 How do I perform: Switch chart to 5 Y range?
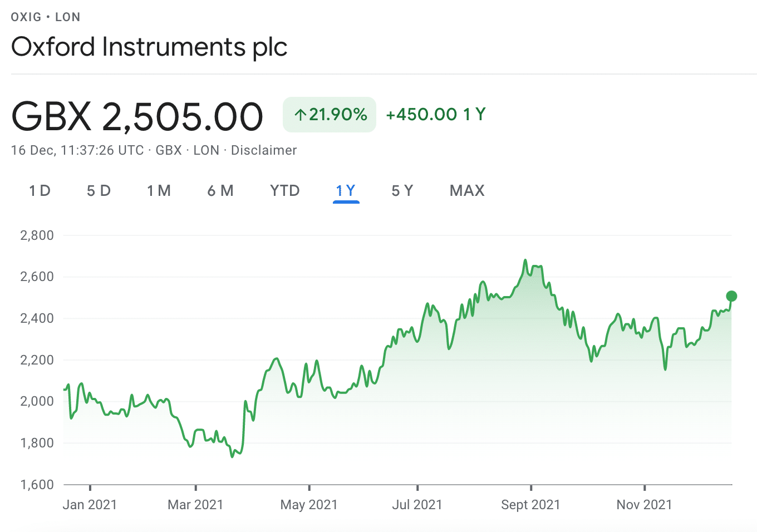coord(402,191)
